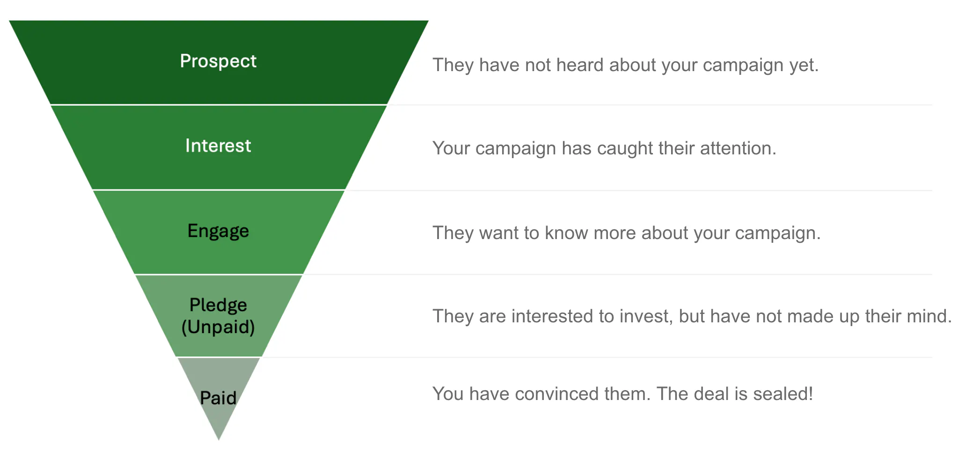Screen dimensions: 980x451
Task: Click the Interest label text
Action: click(x=219, y=145)
